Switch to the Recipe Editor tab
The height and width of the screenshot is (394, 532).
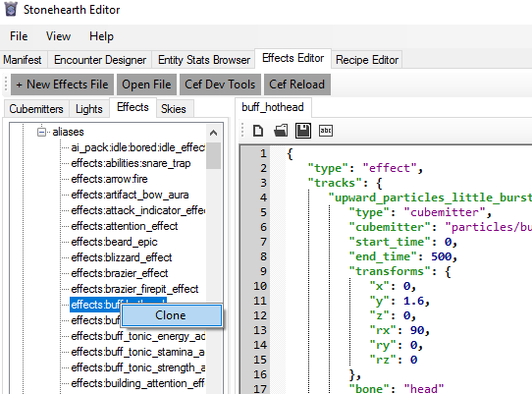pos(367,60)
